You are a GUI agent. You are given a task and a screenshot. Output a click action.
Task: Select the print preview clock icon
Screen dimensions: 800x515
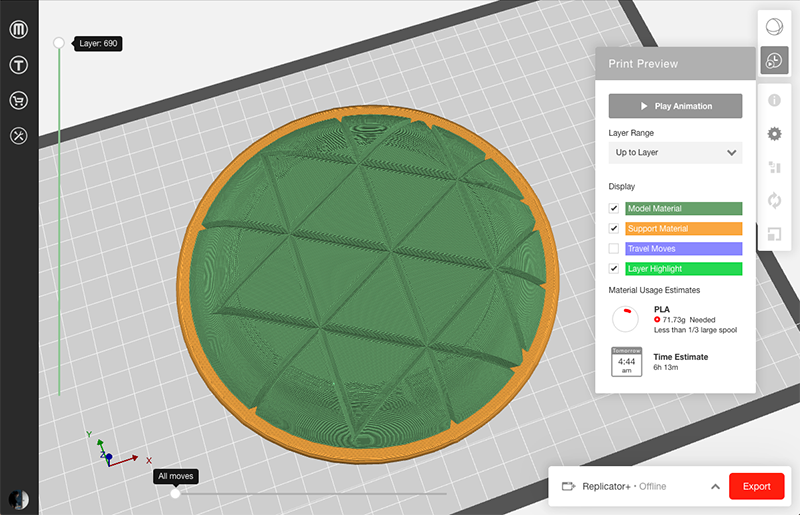(x=774, y=61)
